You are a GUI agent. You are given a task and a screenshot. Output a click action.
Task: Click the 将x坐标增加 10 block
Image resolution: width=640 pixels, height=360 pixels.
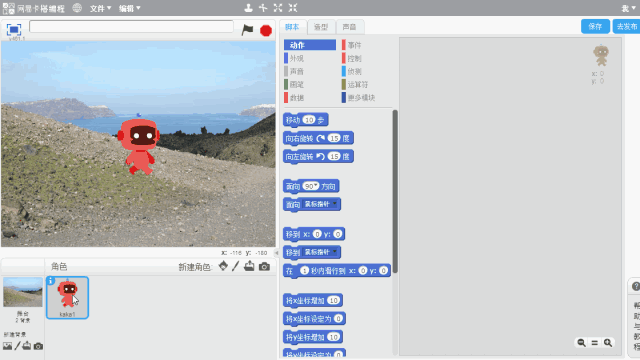313,301
